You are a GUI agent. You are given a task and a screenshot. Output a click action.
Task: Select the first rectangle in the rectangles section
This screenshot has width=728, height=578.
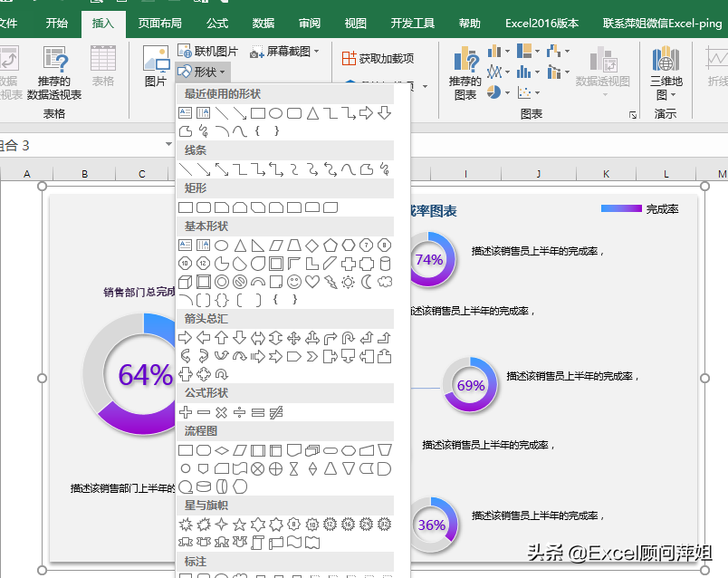(186, 207)
